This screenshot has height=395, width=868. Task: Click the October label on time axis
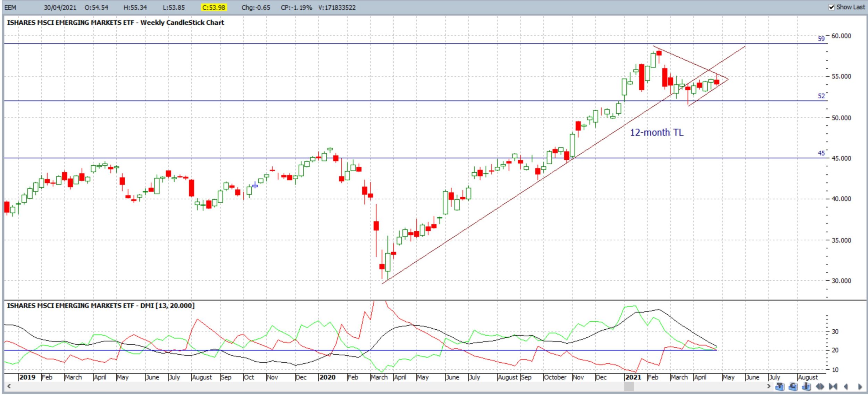point(555,377)
